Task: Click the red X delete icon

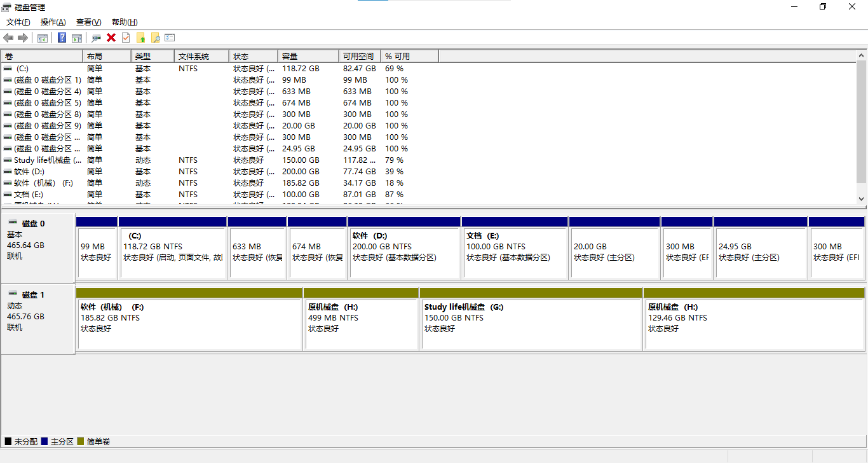Action: tap(111, 38)
